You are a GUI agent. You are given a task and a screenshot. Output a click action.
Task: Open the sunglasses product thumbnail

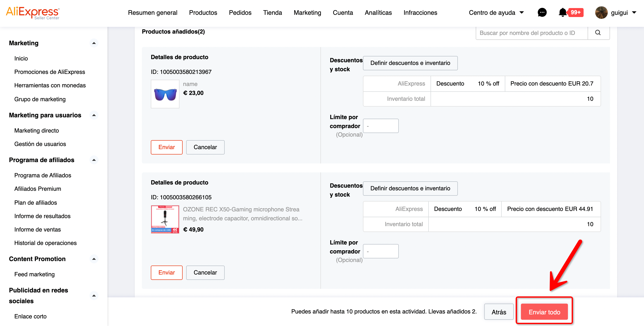tap(165, 94)
